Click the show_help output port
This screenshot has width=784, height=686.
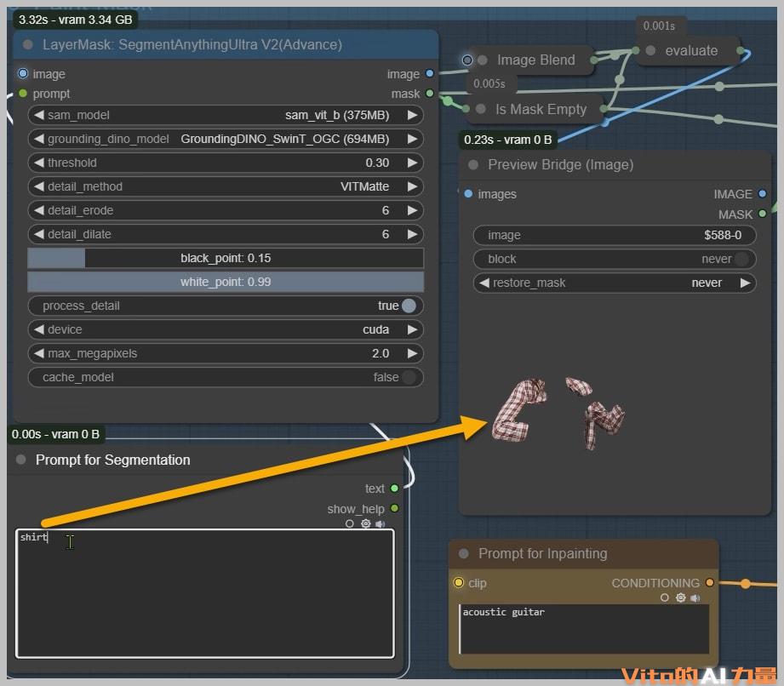(394, 508)
